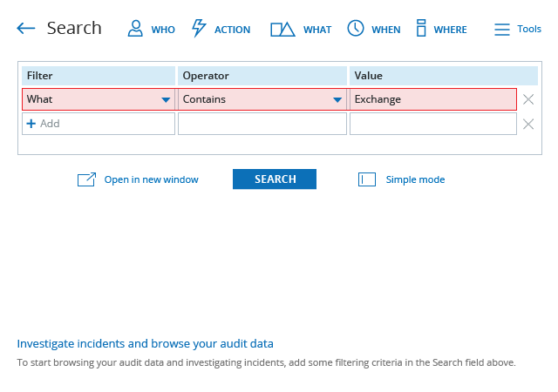Remove the empty Add filter row

tap(528, 125)
